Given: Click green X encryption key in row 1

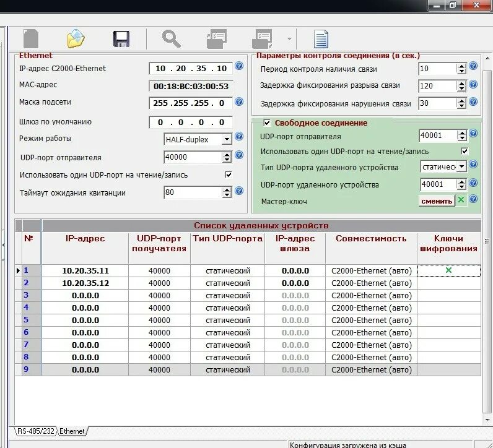Looking at the screenshot, I should [448, 270].
